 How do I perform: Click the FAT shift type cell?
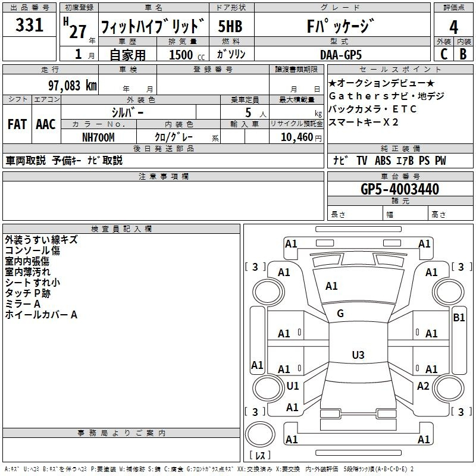pos(17,124)
